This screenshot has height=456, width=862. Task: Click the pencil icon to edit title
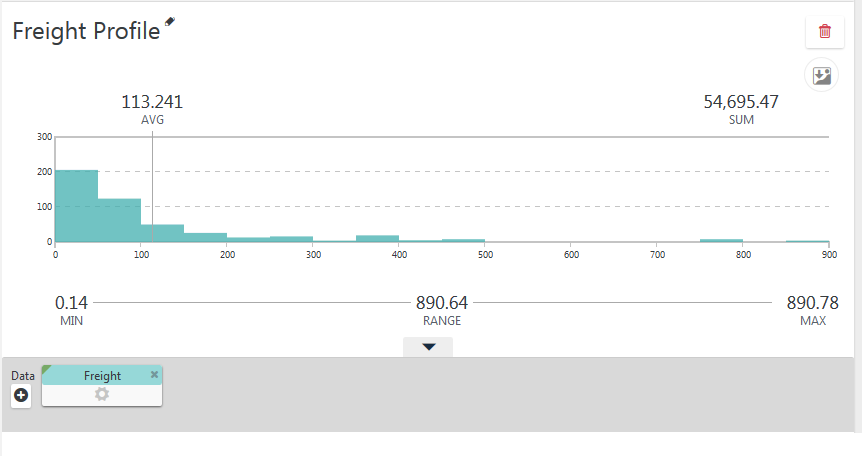tap(170, 21)
